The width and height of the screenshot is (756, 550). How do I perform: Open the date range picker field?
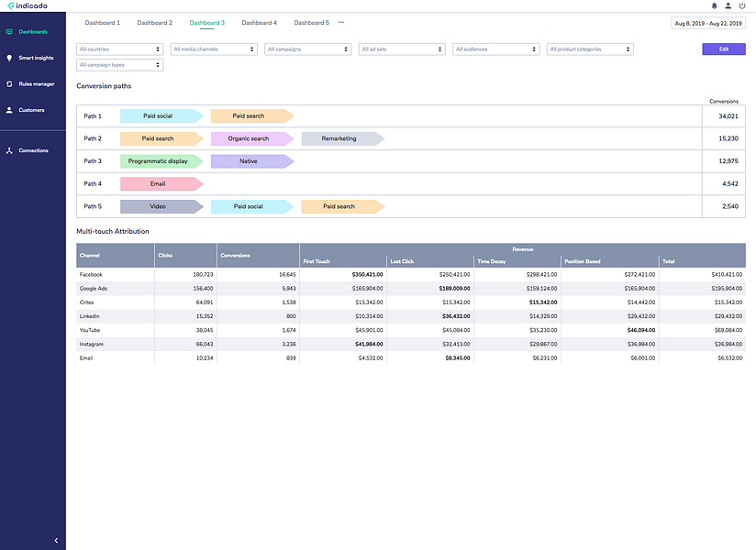pos(707,23)
